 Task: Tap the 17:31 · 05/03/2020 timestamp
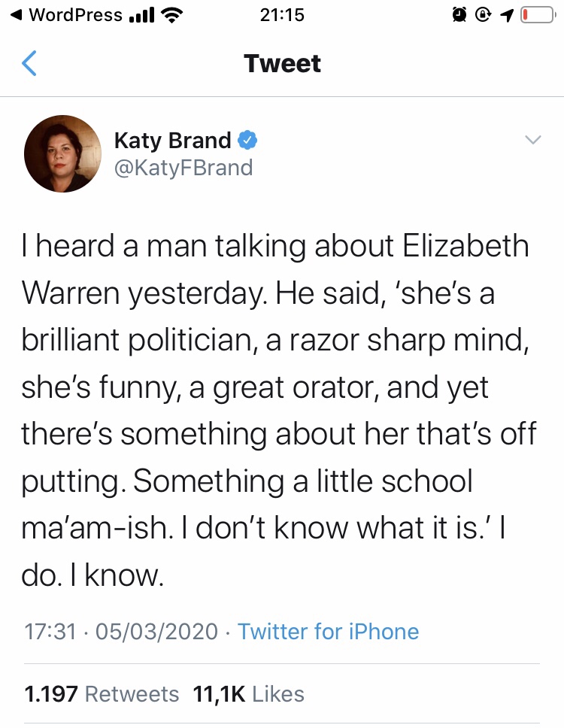(x=120, y=631)
